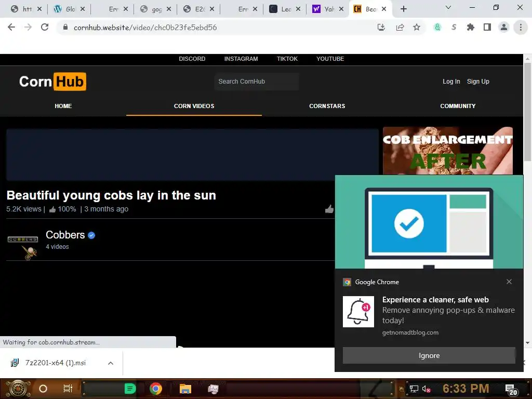The height and width of the screenshot is (399, 532).
Task: Click the notification bell image
Action: [358, 312]
